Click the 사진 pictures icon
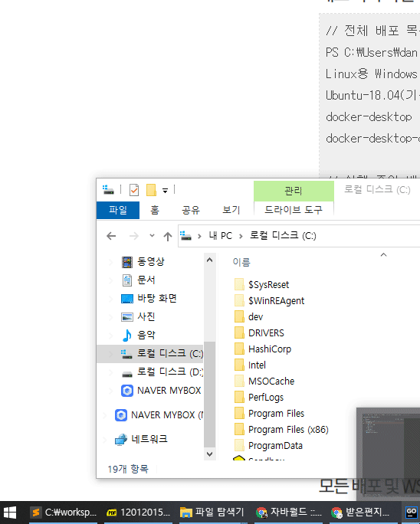The image size is (420, 524). [127, 317]
